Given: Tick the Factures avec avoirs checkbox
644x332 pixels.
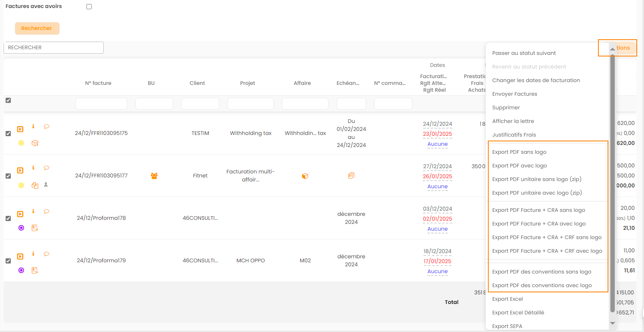Looking at the screenshot, I should 89,7.
